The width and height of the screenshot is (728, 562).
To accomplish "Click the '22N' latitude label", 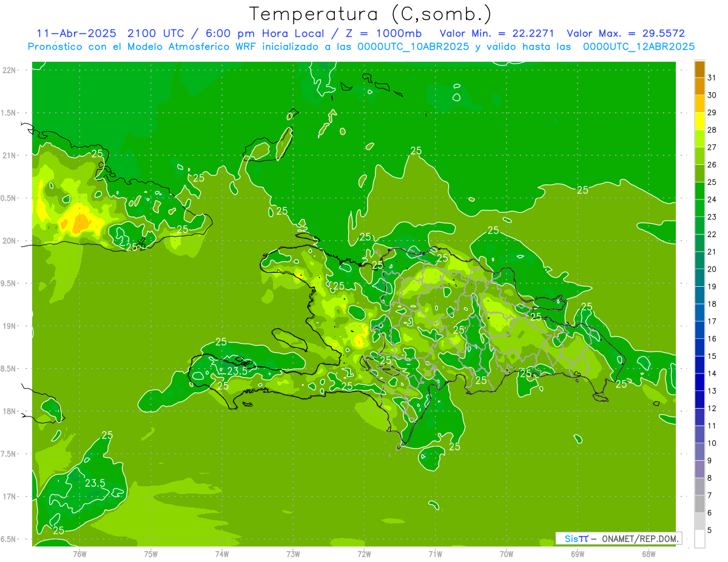I will (x=9, y=70).
